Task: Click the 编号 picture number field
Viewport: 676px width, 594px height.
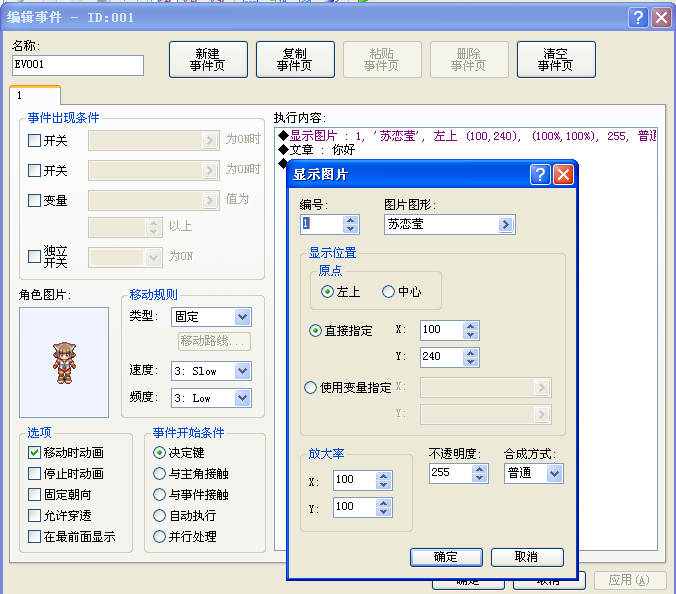Action: coord(322,224)
